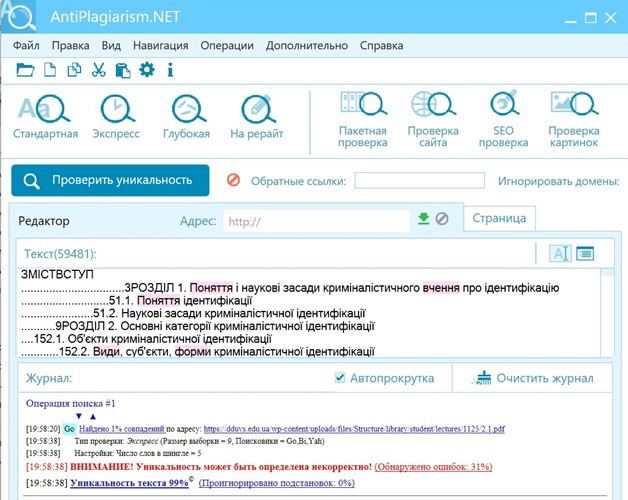Open the Операции menu
Screen dimensions: 628x500
227,45
